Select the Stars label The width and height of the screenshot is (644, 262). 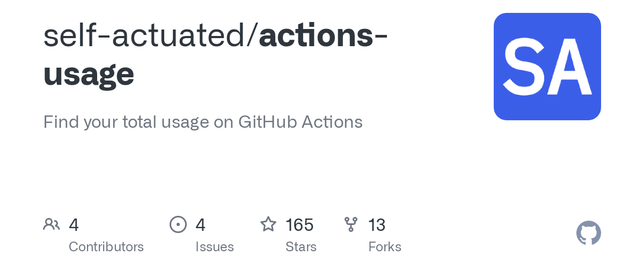tap(301, 247)
